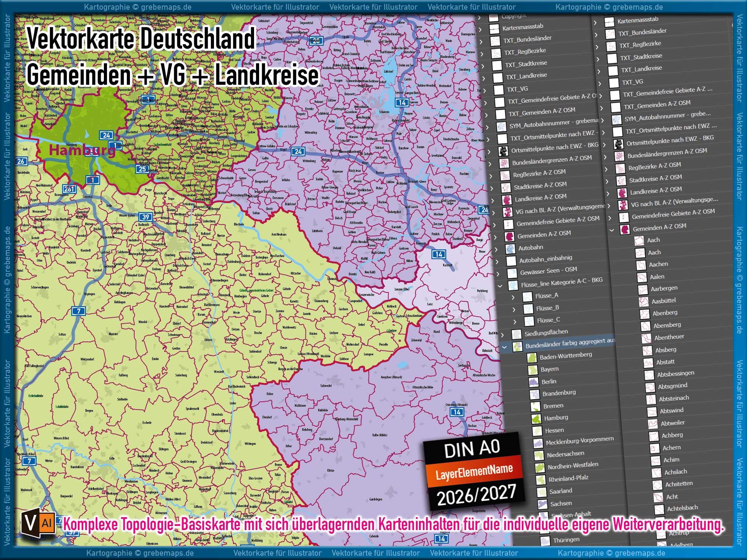Click the Siedlungsflächen layer thumbnail
This screenshot has width=747, height=560.
[x=516, y=334]
